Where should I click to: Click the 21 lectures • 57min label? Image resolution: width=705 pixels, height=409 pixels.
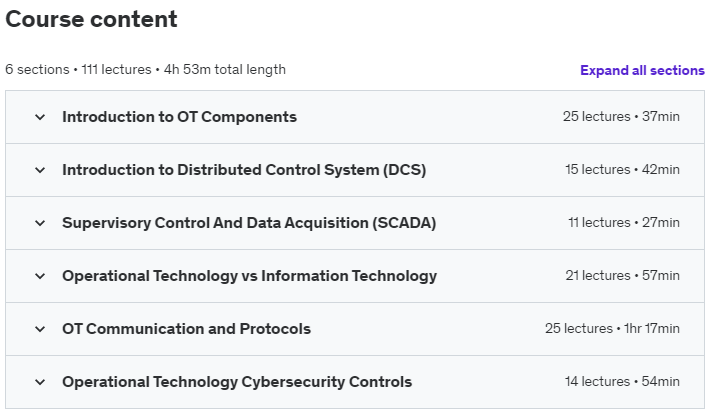point(622,276)
